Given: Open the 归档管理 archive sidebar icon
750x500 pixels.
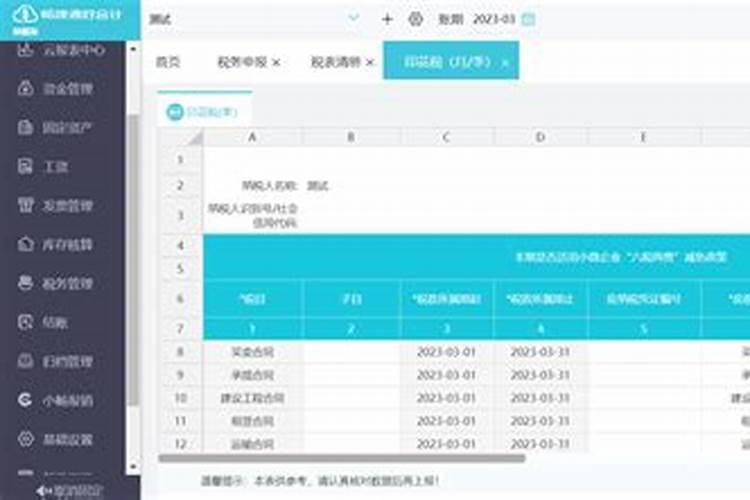Looking at the screenshot, I should tap(25, 361).
